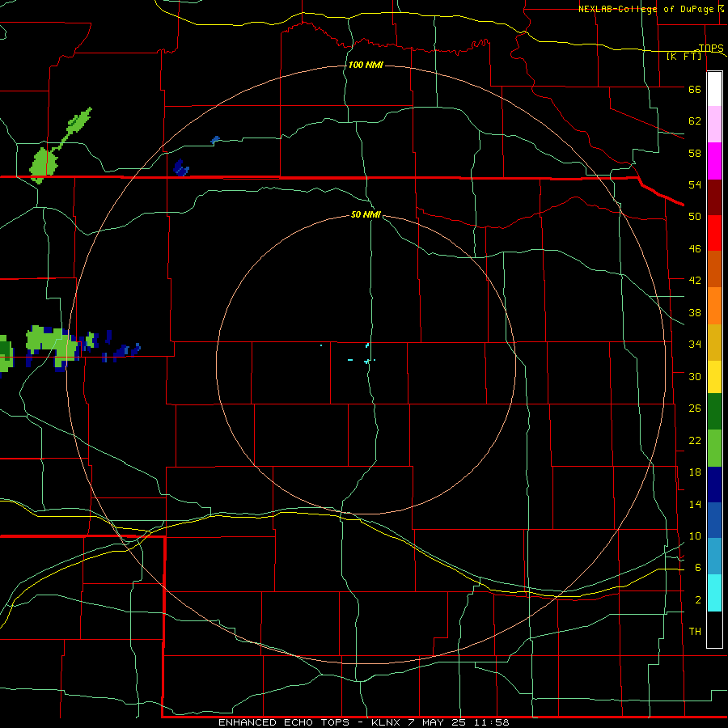
Task: Click the legend value 42
Action: point(695,281)
